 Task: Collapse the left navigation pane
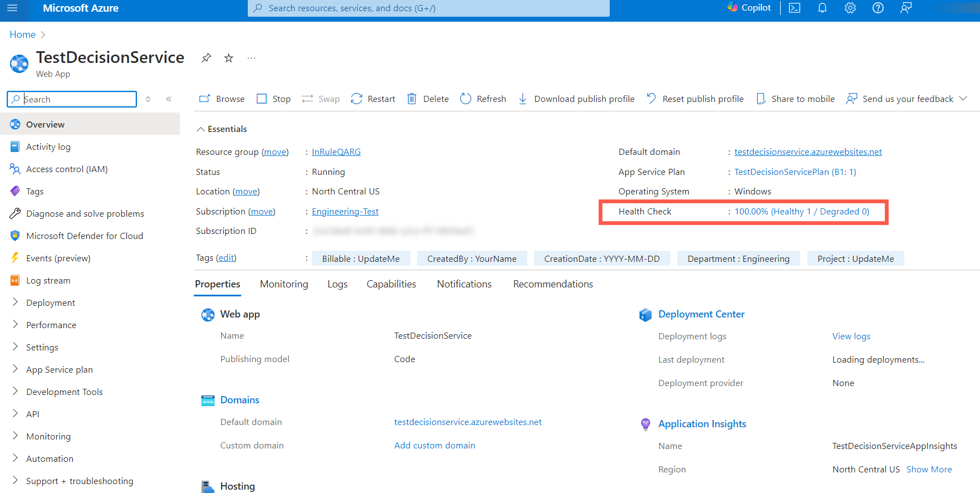169,99
